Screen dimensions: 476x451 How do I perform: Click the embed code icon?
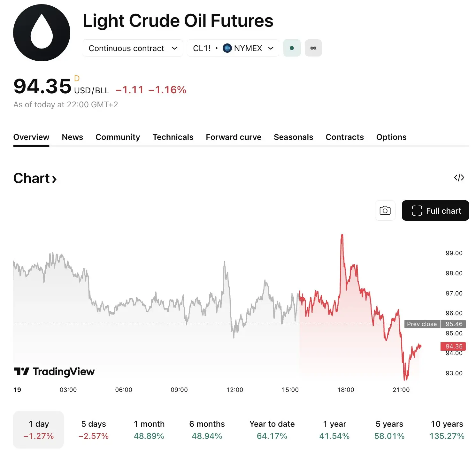point(459,178)
